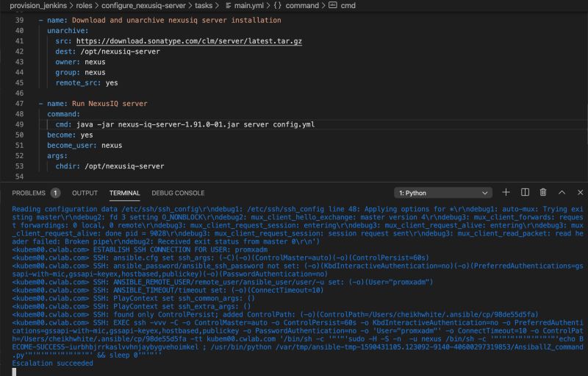Click the 'command:' key on line 48
588x376 pixels.
click(64, 114)
